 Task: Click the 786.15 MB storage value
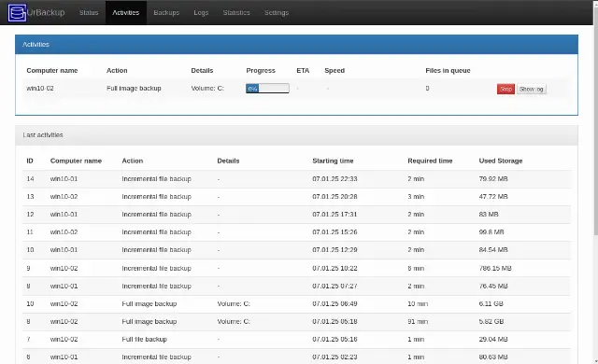(495, 269)
